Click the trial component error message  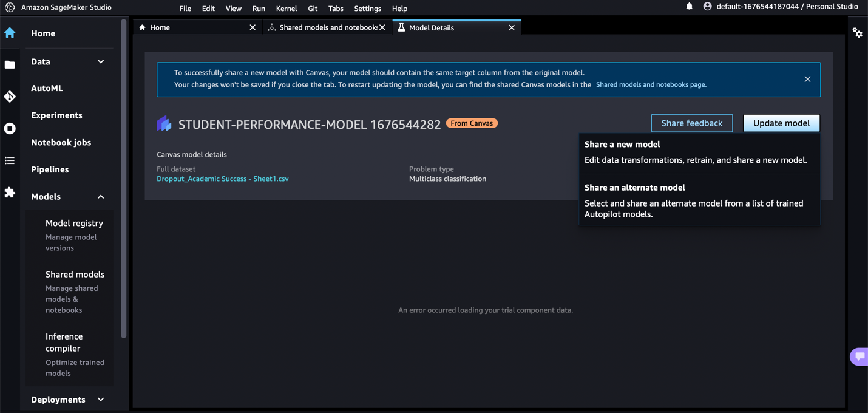tap(486, 310)
